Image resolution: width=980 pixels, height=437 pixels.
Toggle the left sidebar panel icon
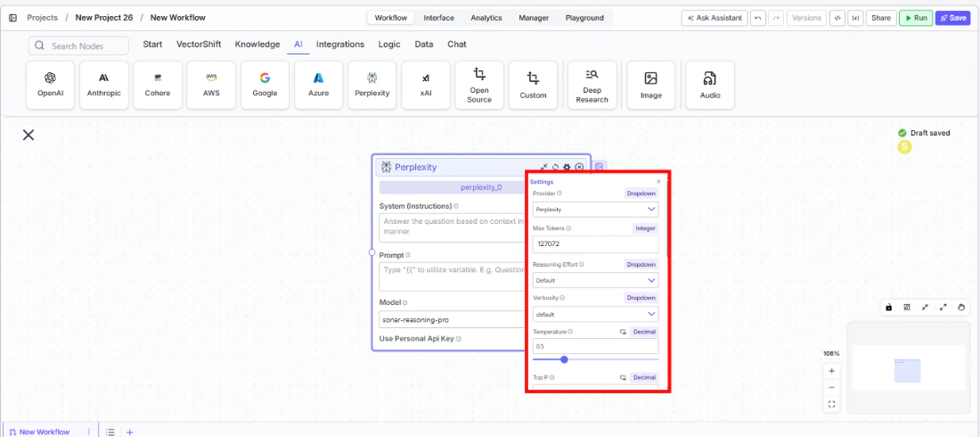click(12, 18)
